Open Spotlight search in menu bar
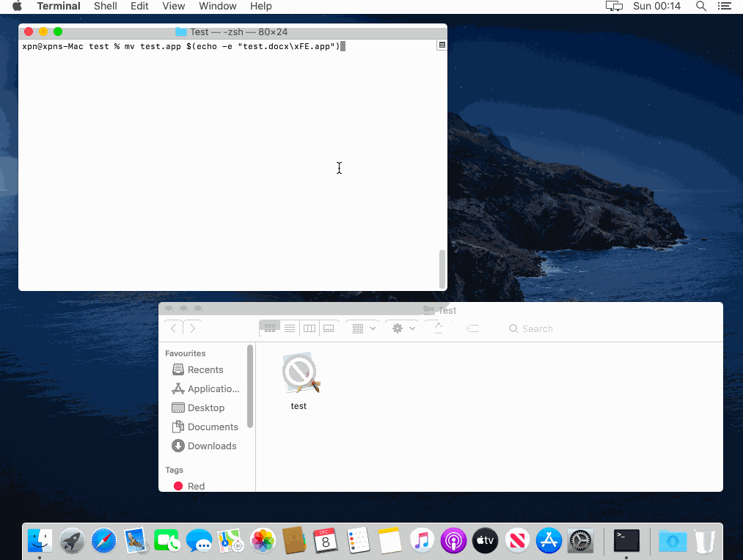The width and height of the screenshot is (743, 560). [701, 7]
